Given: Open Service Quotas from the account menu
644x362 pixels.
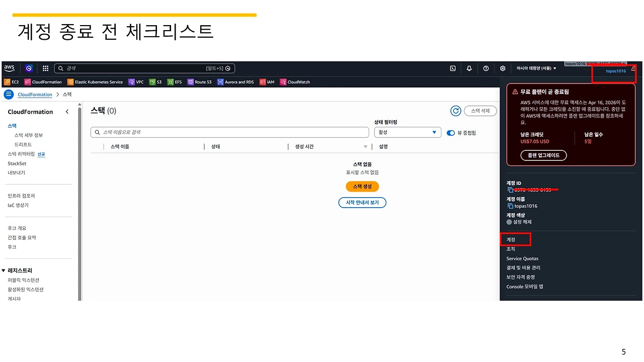Looking at the screenshot, I should [x=522, y=258].
